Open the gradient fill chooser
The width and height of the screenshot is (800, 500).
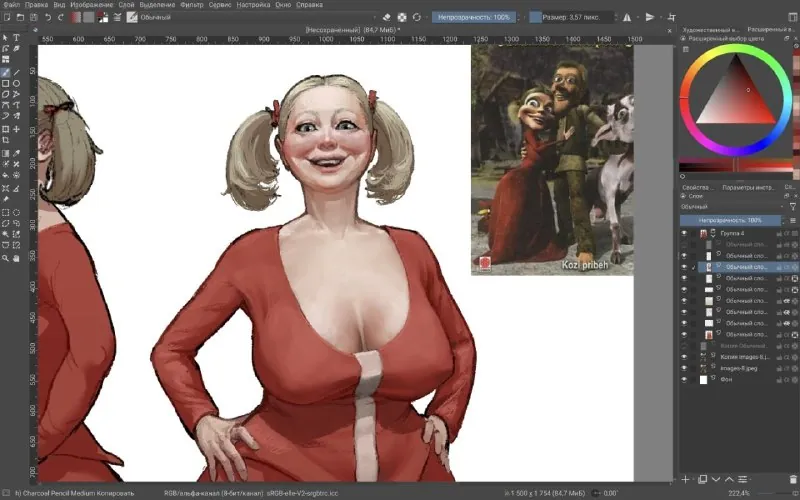tap(76, 17)
